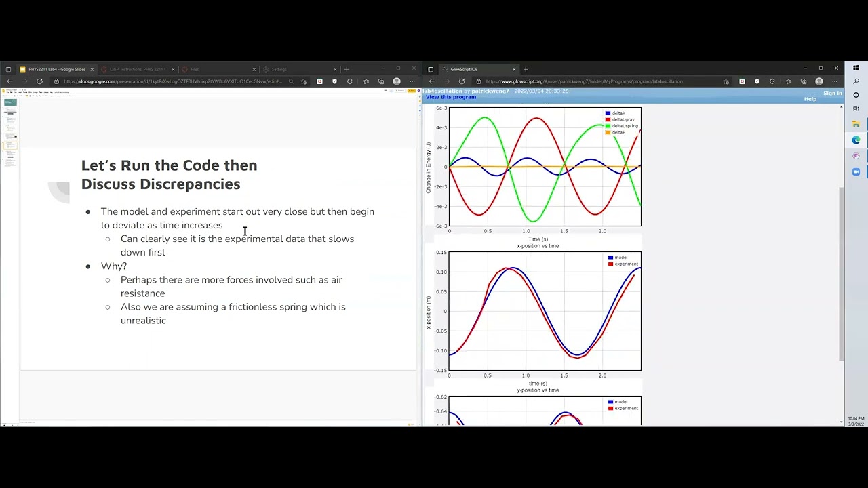
Task: Open three-dot menu in GlowScript browser
Action: [x=834, y=81]
